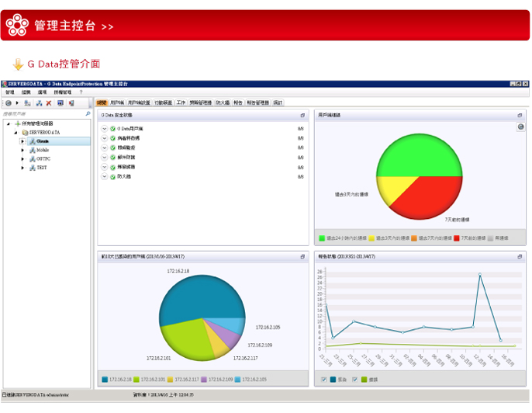Click the green check icon of the third status row

(113, 147)
